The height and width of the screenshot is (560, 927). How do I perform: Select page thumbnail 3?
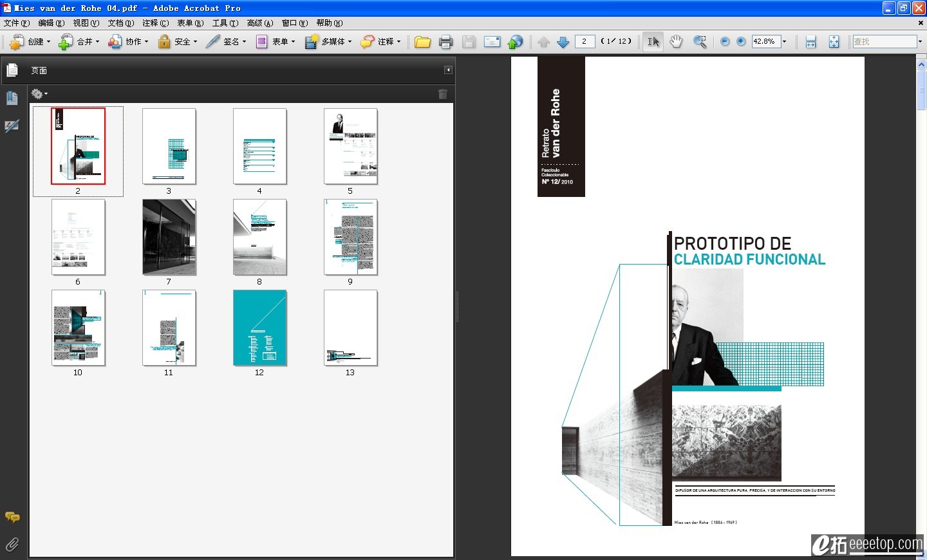pyautogui.click(x=169, y=146)
